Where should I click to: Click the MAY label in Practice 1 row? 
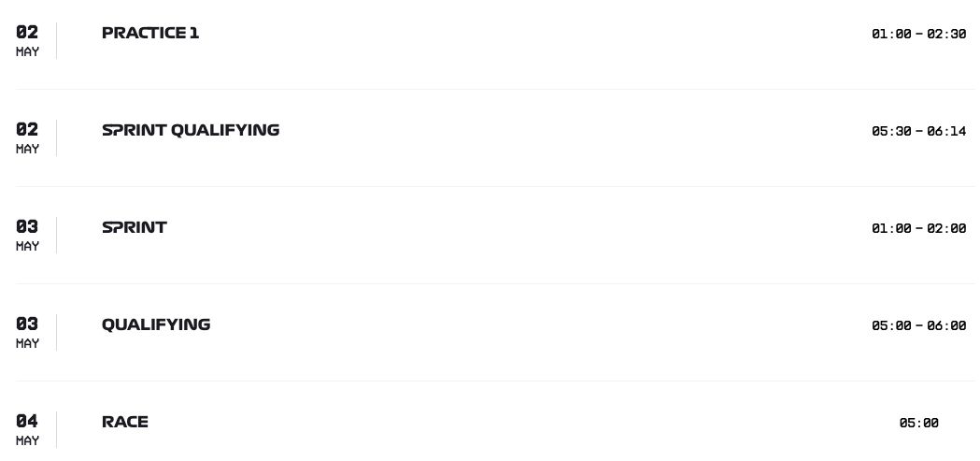(x=27, y=52)
